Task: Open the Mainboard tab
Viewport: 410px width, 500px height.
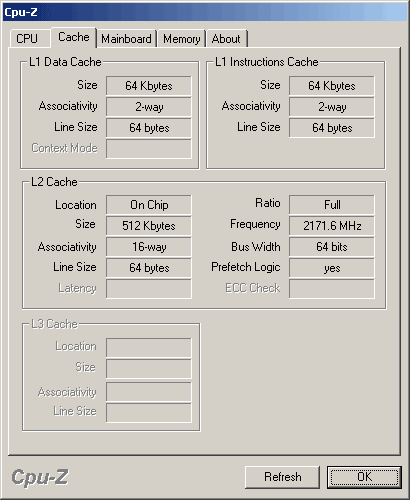Action: click(126, 39)
